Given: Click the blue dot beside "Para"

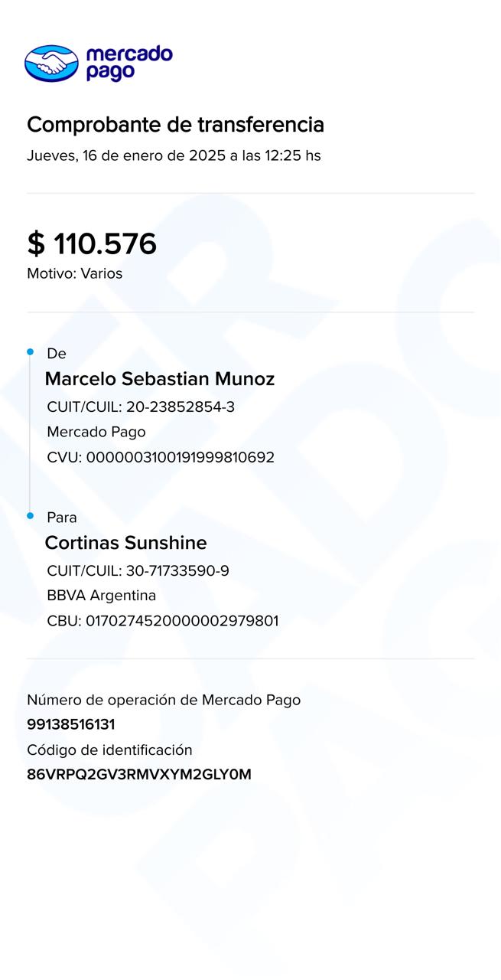Looking at the screenshot, I should 31,516.
